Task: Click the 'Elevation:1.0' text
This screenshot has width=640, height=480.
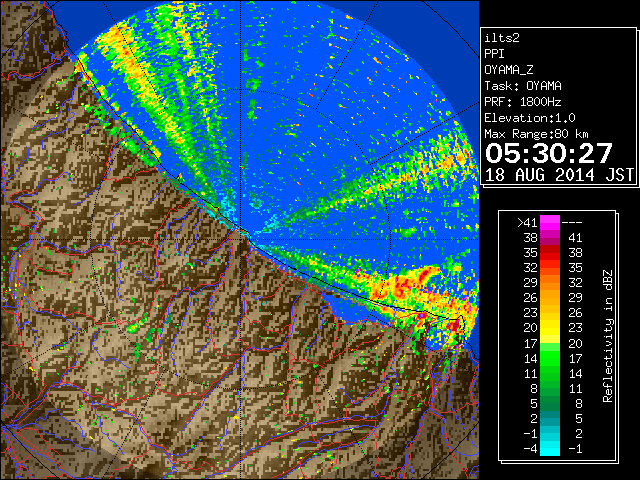Action: click(x=530, y=118)
